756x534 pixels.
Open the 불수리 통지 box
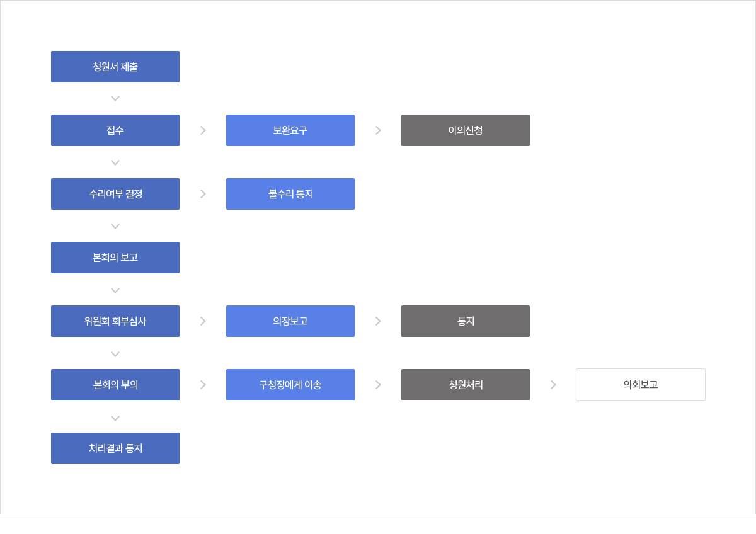[x=290, y=194]
